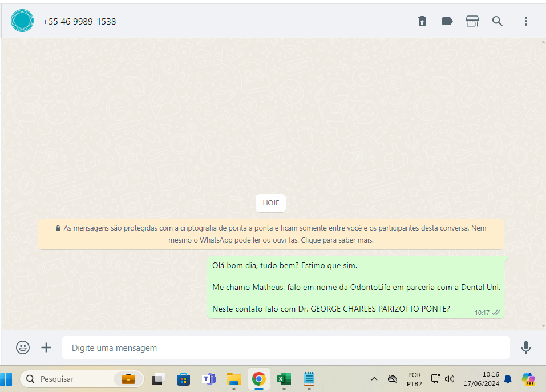Viewport: 546px width, 392px height.
Task: Click the Pesquisar taskbar search box
Action: 82,379
